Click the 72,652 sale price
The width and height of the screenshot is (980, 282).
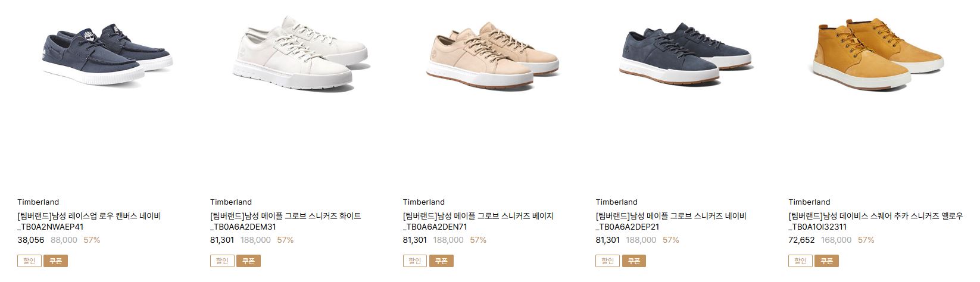tap(802, 240)
